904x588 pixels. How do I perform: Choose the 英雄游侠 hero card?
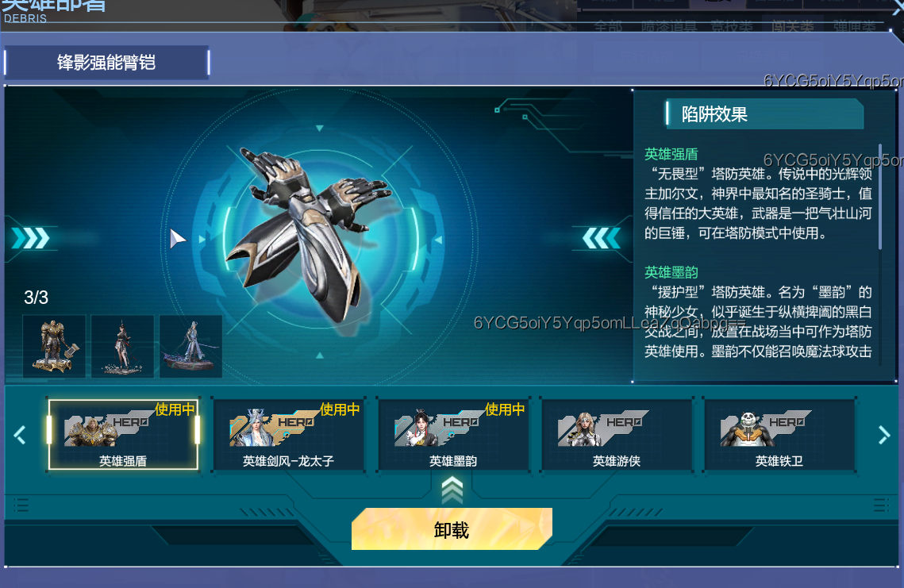[x=617, y=435]
